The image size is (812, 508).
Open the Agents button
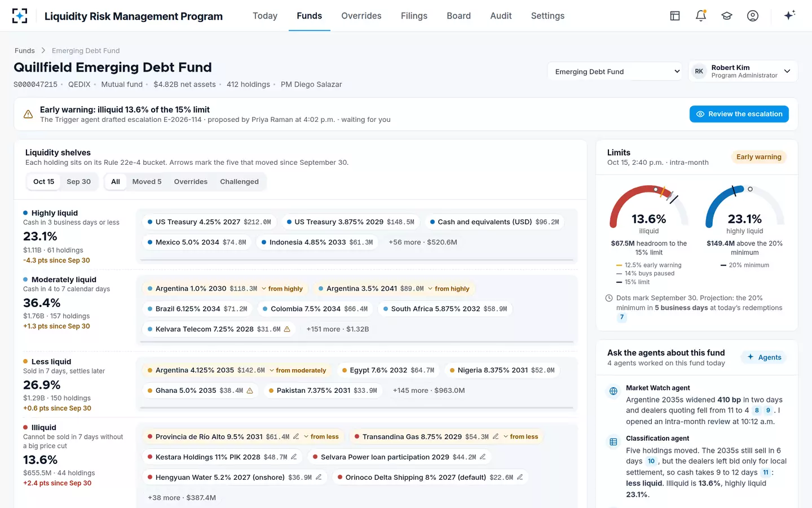(764, 357)
